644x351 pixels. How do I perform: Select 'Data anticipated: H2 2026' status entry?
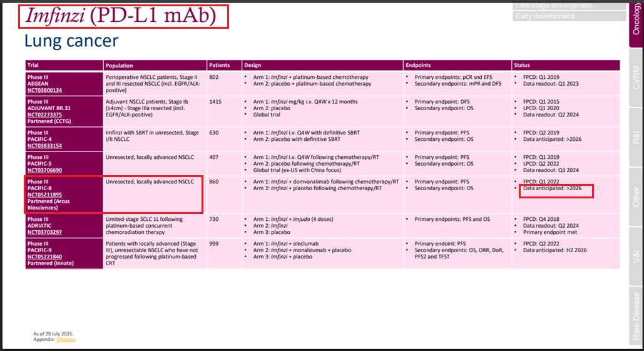click(x=555, y=250)
